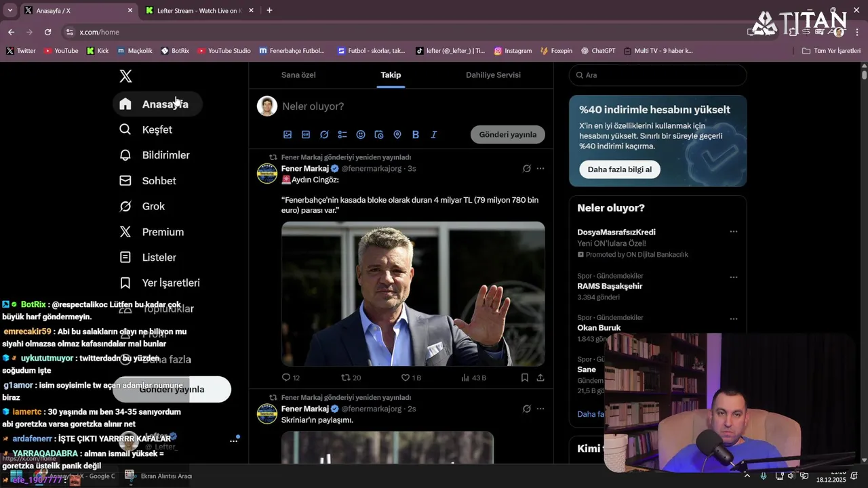Go back in browser

click(11, 32)
